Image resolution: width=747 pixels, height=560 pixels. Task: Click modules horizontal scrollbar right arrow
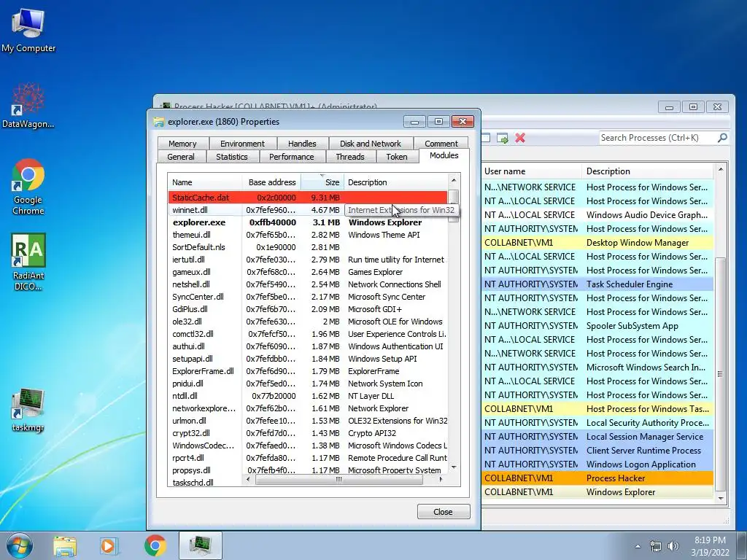click(441, 480)
